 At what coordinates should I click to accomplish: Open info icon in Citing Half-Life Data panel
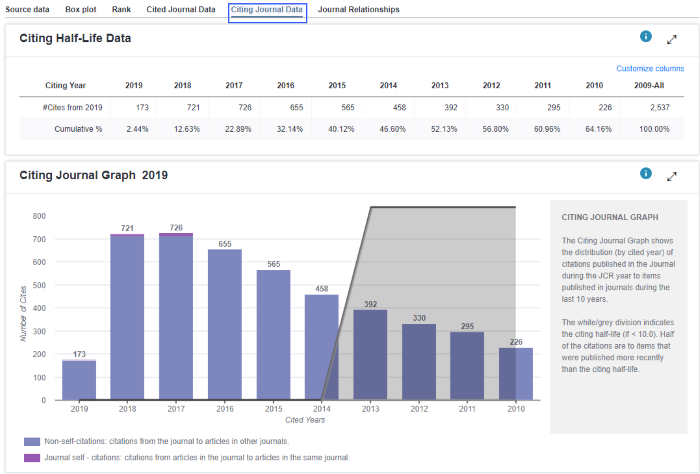coord(646,37)
